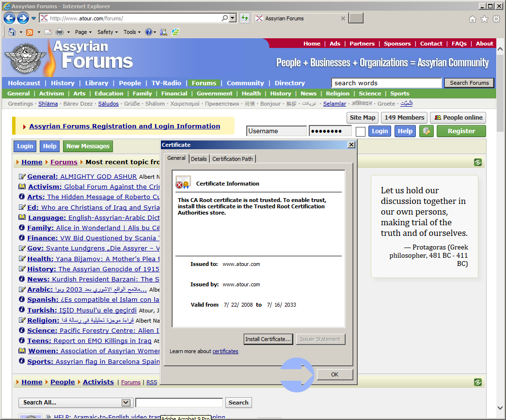Go back with the browser Back arrow
The image size is (506, 420).
[x=9, y=18]
